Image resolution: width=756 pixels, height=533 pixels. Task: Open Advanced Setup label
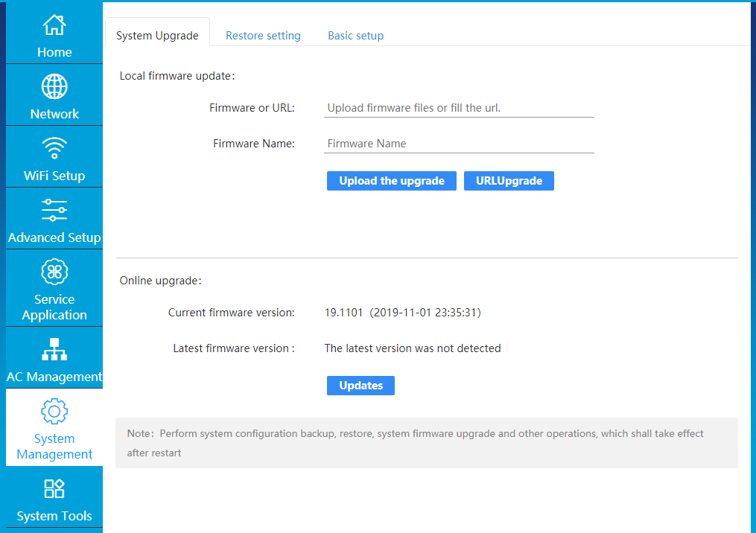(54, 237)
